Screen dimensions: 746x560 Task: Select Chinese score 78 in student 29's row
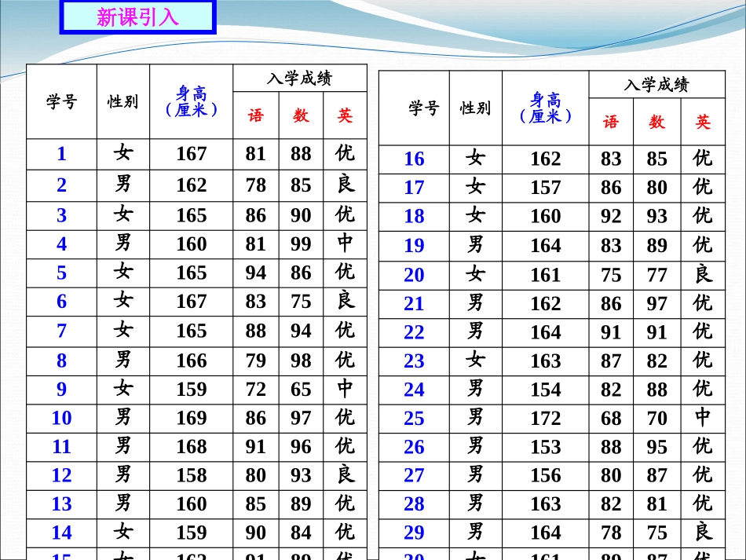coord(611,533)
